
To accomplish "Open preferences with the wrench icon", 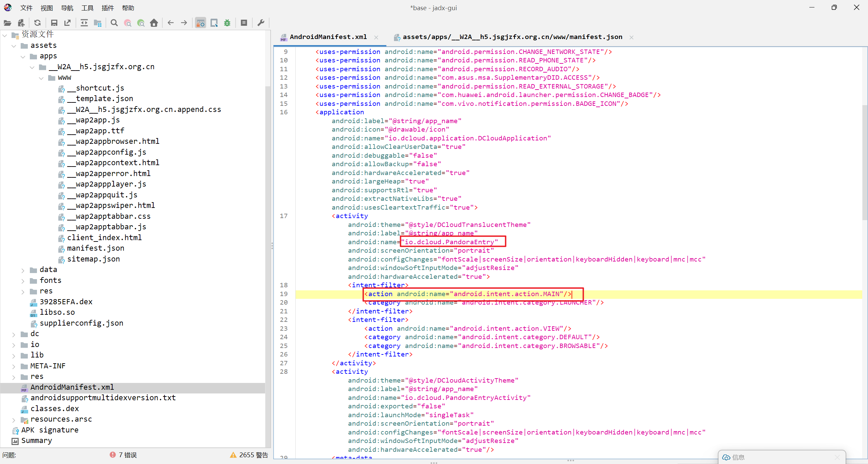I will 261,23.
